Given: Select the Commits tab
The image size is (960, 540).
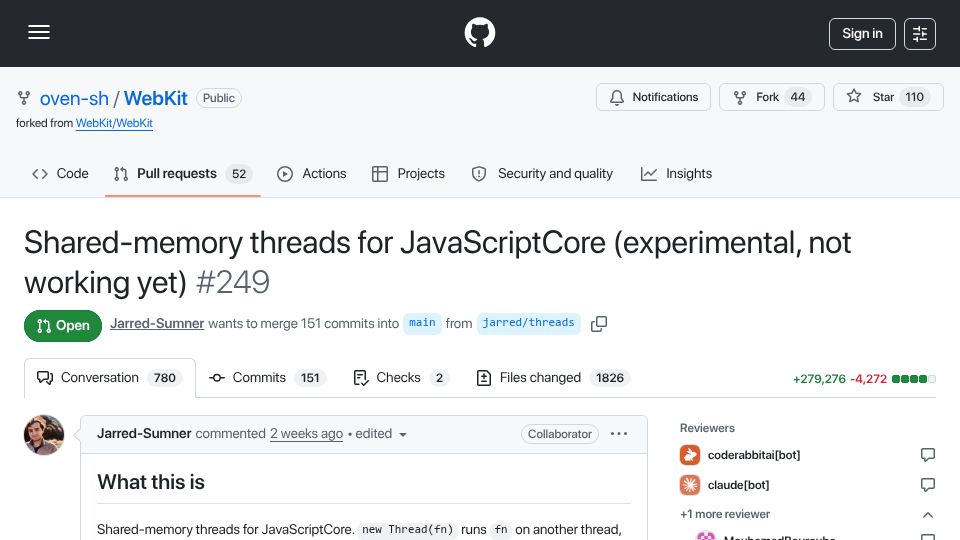Looking at the screenshot, I should (268, 378).
